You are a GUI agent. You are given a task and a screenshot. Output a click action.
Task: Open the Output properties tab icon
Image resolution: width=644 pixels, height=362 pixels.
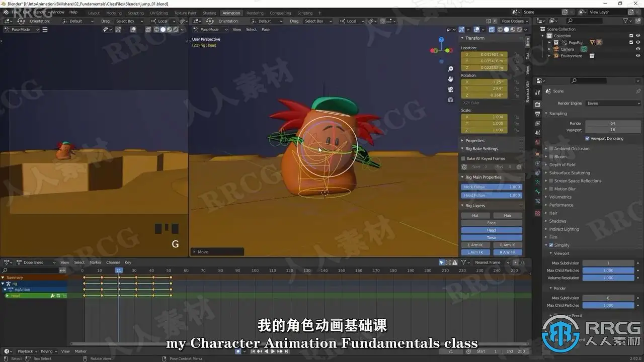coord(537,113)
